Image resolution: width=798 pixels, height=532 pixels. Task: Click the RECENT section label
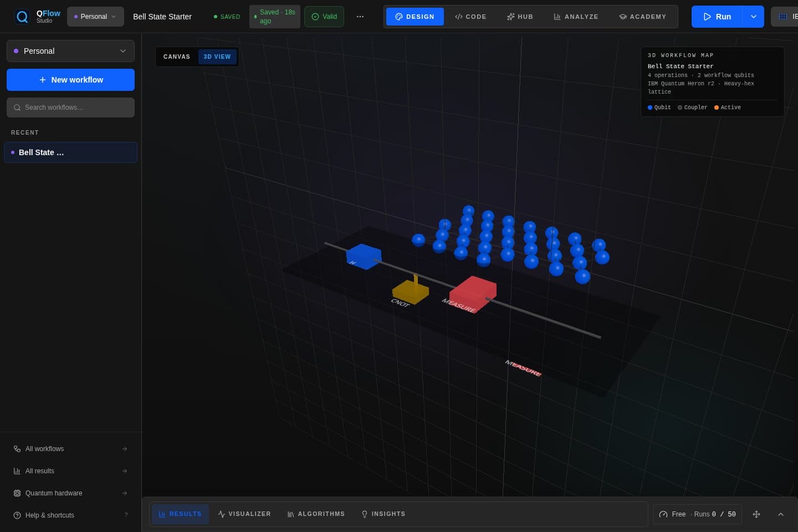[25, 132]
